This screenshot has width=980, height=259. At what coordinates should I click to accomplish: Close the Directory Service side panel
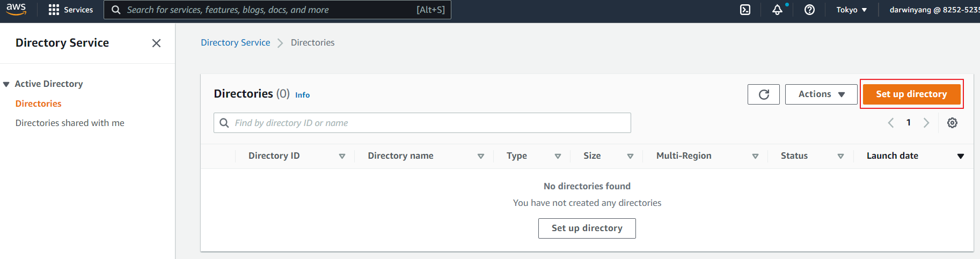[x=156, y=43]
